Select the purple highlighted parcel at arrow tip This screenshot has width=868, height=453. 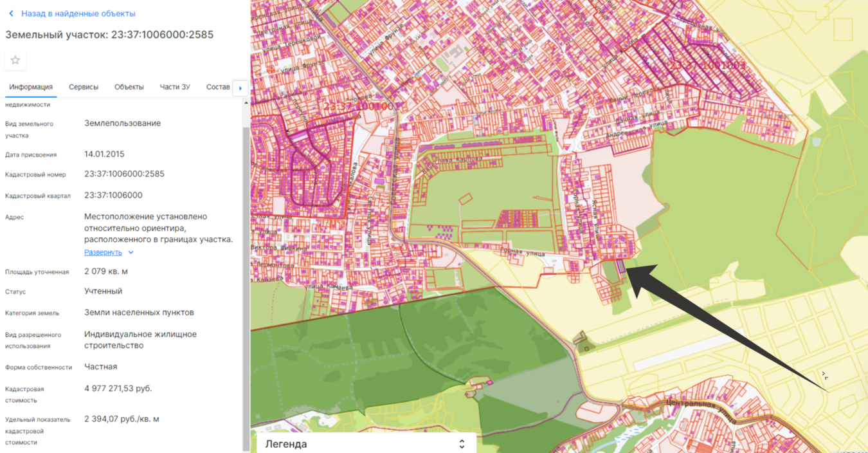tap(620, 266)
